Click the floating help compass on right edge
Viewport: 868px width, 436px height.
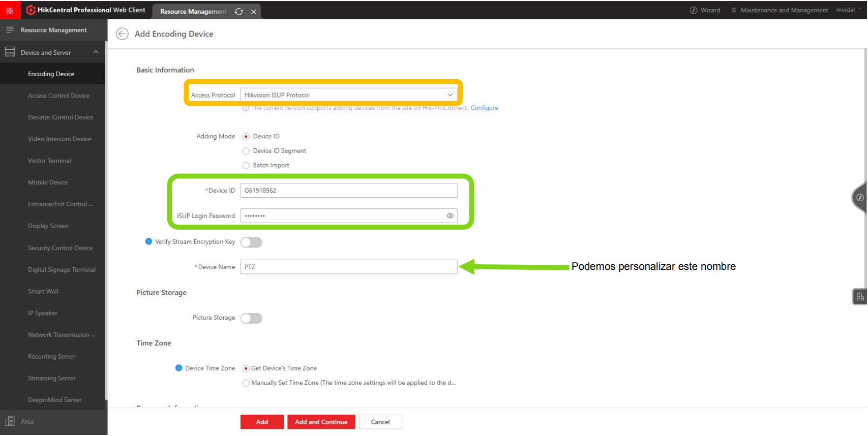(860, 198)
